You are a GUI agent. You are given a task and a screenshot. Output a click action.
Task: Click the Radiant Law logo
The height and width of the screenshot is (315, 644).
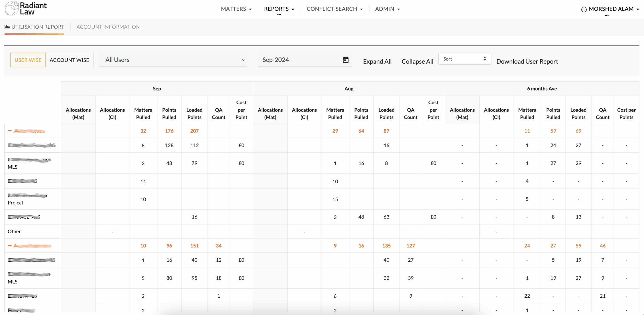pos(26,9)
